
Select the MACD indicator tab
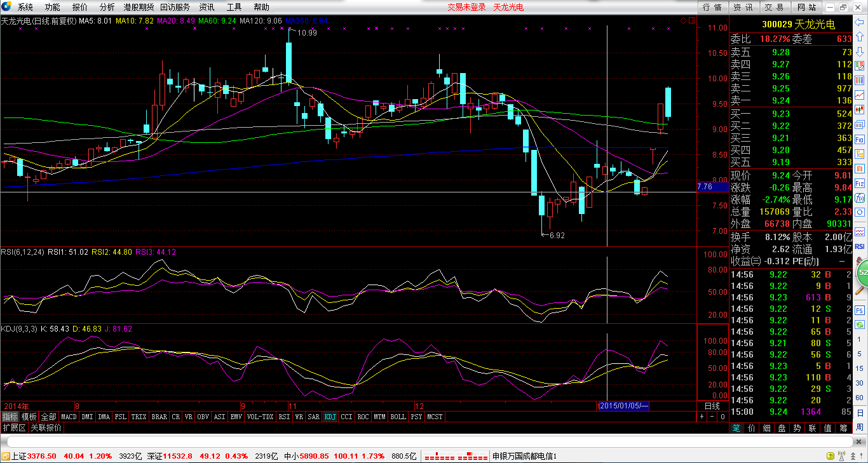69,417
